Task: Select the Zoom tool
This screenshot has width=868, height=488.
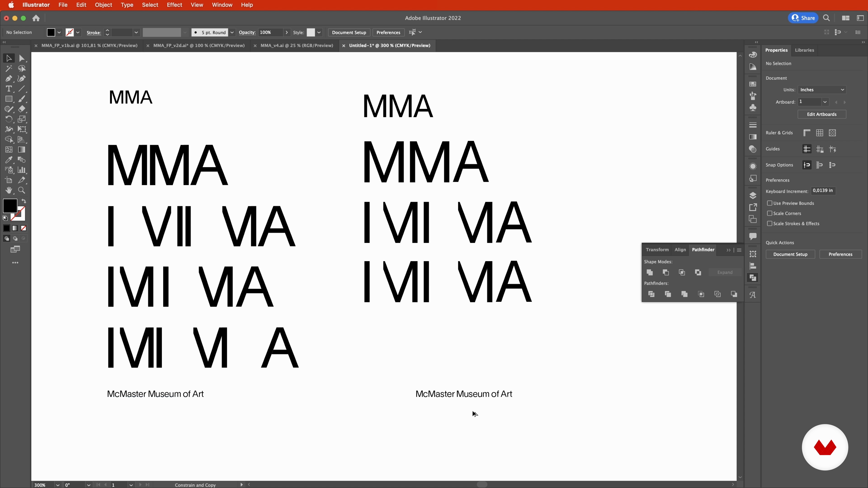Action: tap(22, 190)
